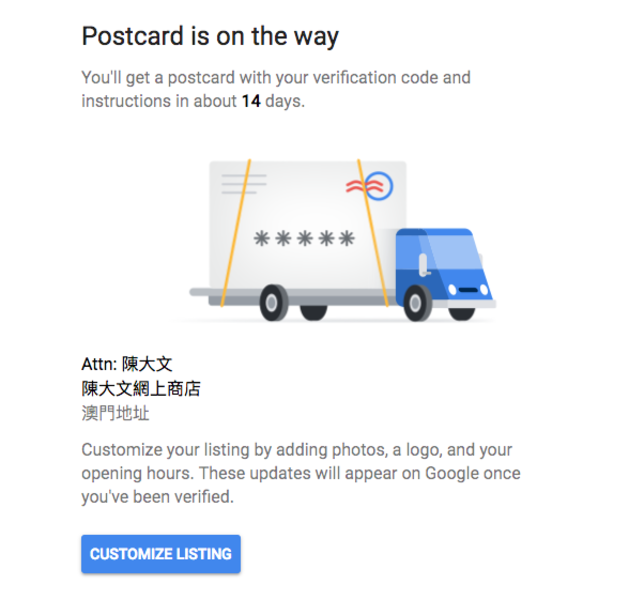The height and width of the screenshot is (600, 629).
Task: Click the asterisk verification code on postcard
Action: [x=304, y=238]
